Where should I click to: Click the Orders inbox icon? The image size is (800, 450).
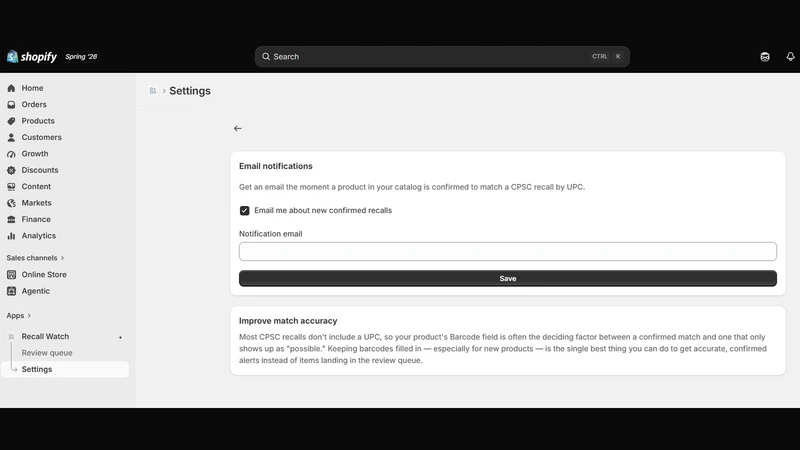(x=11, y=105)
